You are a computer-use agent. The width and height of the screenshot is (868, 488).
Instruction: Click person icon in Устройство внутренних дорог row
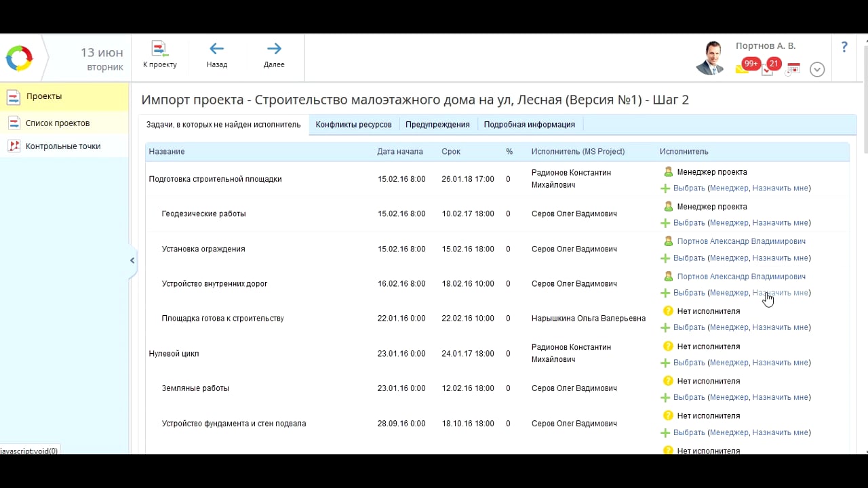(669, 277)
